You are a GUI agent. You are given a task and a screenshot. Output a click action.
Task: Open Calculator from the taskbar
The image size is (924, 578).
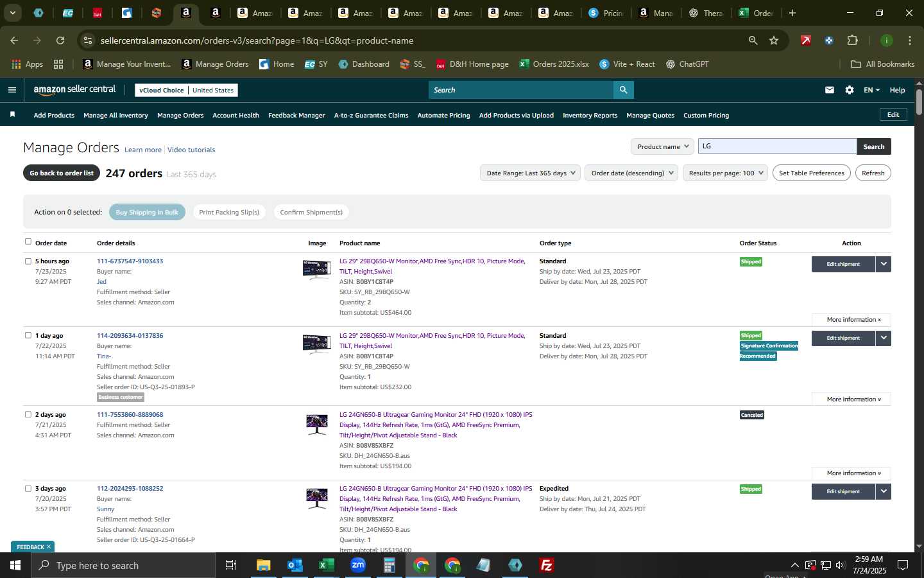point(389,565)
